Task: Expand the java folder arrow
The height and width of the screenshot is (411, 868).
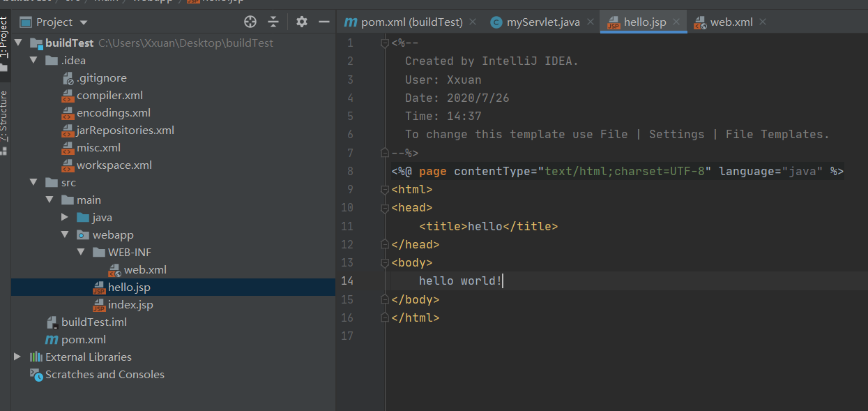Action: tap(65, 218)
